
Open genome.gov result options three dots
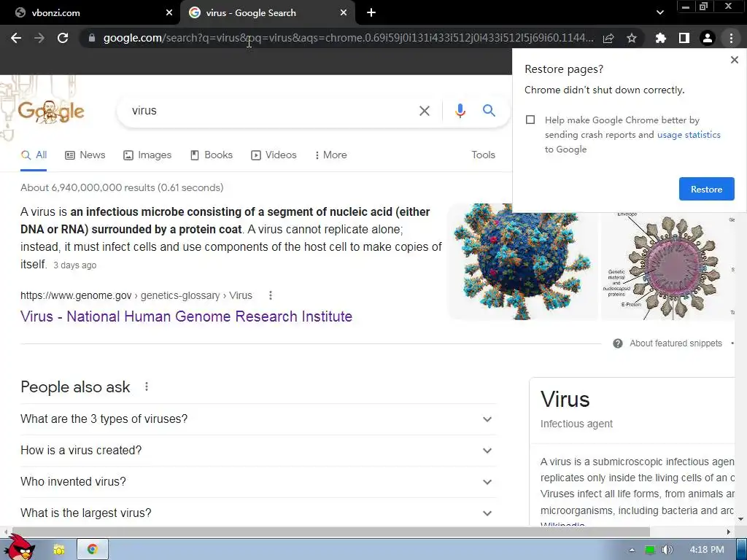point(270,295)
